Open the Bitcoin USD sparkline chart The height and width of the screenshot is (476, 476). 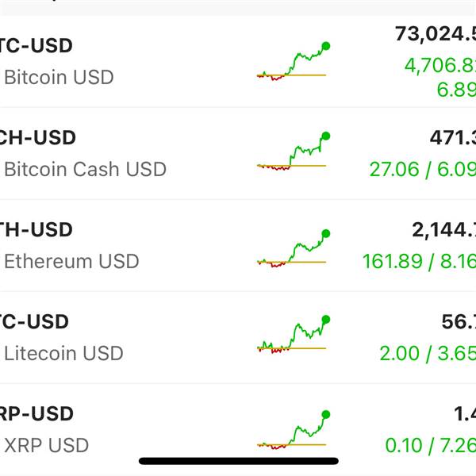(293, 62)
